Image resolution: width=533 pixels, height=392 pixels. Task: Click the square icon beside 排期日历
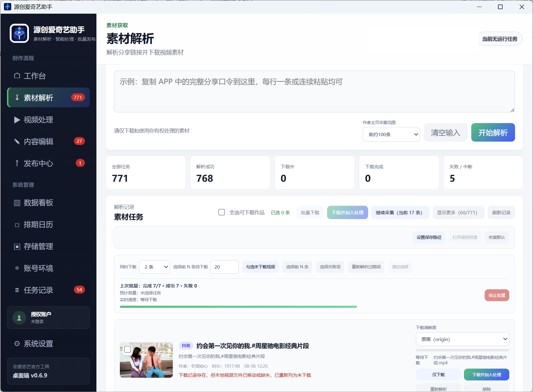pos(17,225)
